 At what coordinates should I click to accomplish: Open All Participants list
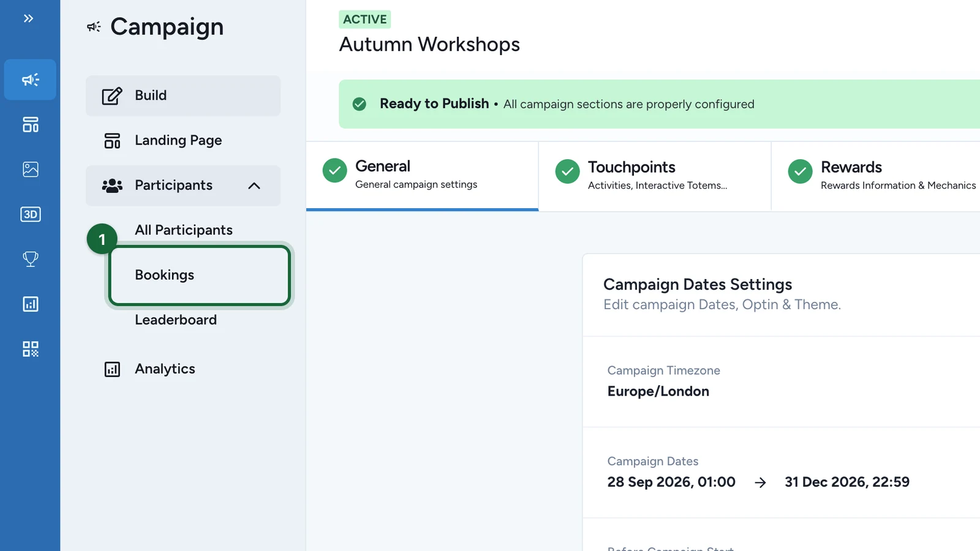(x=184, y=230)
